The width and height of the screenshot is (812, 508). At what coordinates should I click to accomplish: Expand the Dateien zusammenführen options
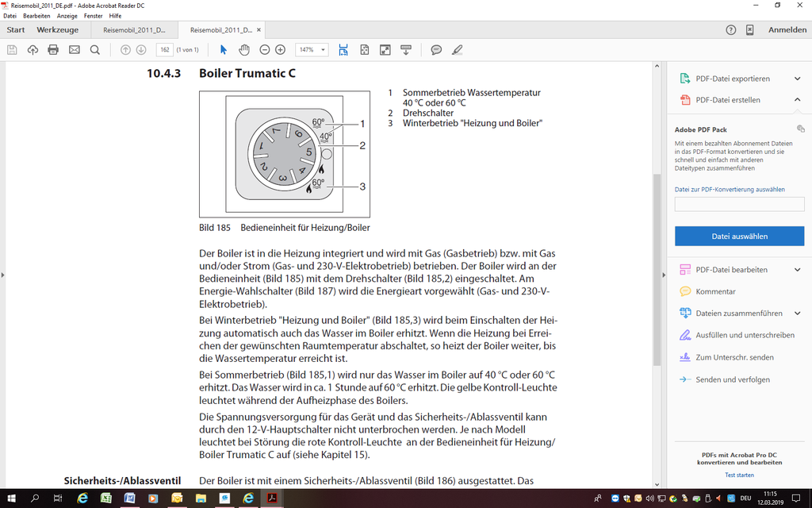798,314
